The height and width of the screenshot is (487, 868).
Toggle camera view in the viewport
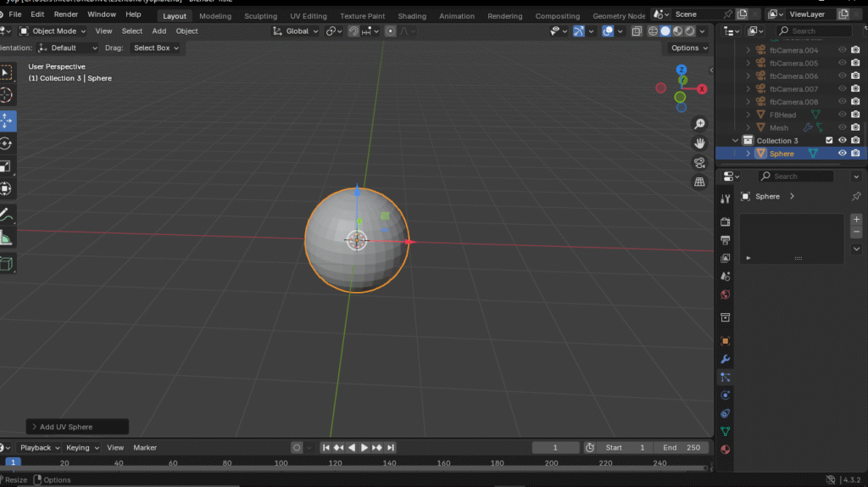[x=699, y=163]
